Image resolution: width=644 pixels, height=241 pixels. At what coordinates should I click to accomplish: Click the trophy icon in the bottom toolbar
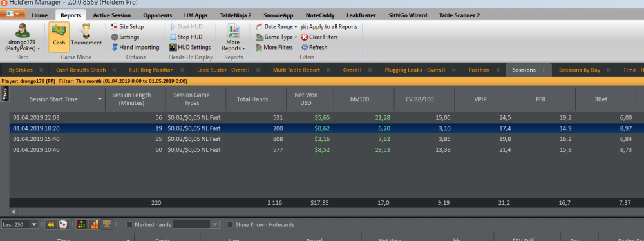click(107, 224)
